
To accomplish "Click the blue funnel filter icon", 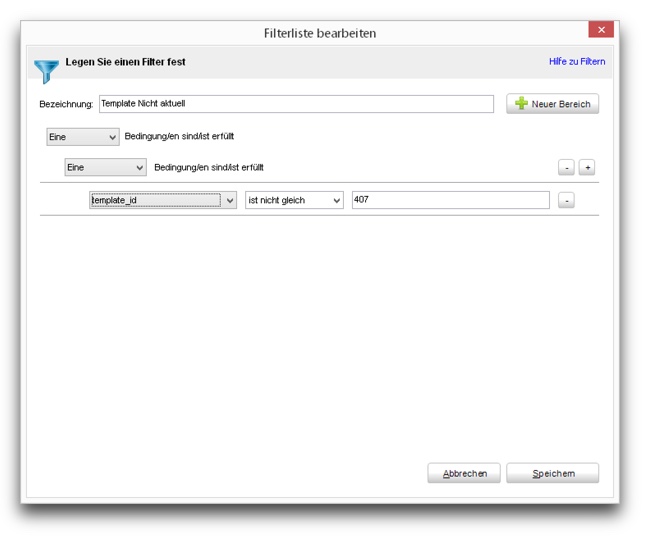I will pyautogui.click(x=46, y=70).
